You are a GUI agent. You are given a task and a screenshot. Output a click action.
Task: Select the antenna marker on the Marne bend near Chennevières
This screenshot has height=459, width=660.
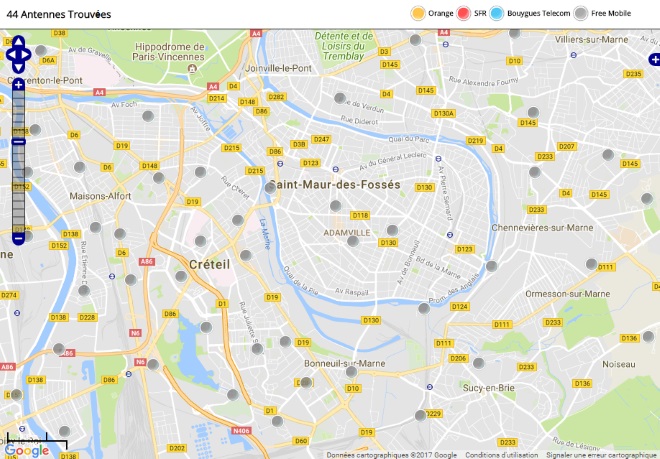491,266
